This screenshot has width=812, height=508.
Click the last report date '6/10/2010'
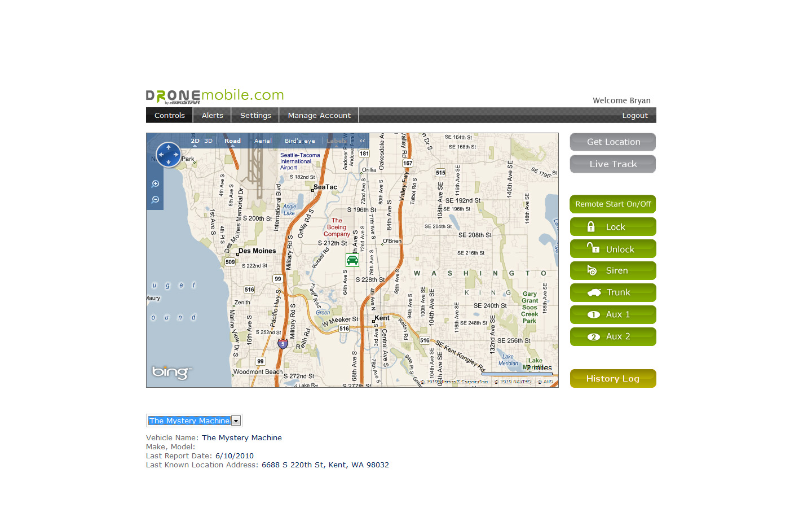tap(235, 456)
